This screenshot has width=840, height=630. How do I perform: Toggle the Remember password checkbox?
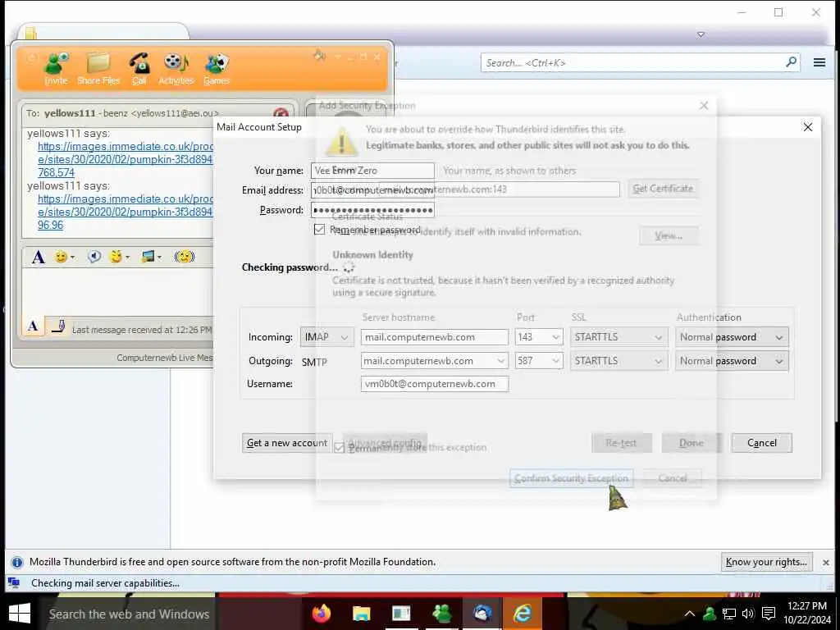(319, 230)
